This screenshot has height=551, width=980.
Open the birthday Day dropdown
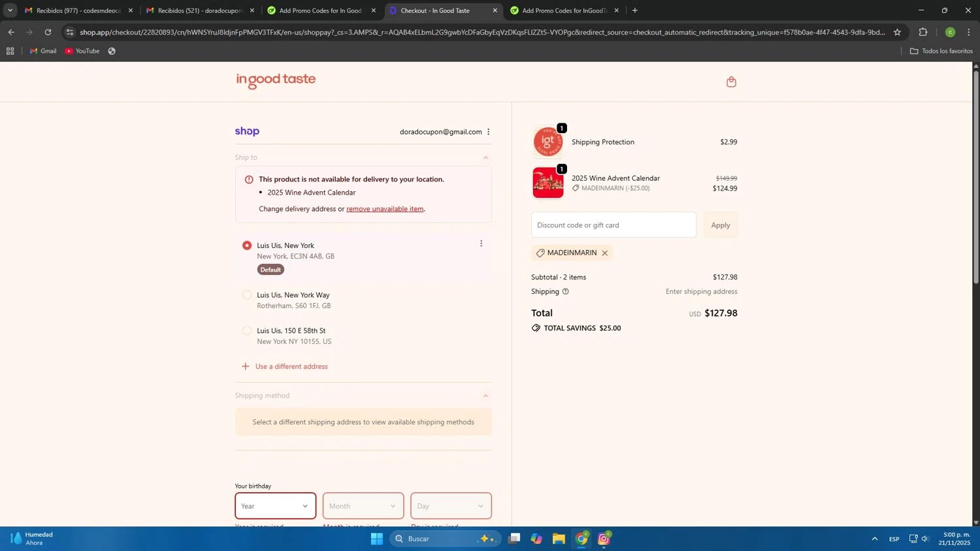click(451, 506)
